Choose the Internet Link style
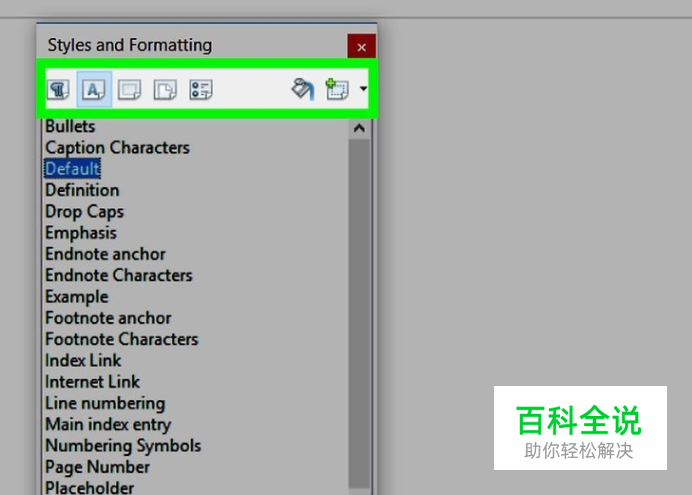 [92, 382]
